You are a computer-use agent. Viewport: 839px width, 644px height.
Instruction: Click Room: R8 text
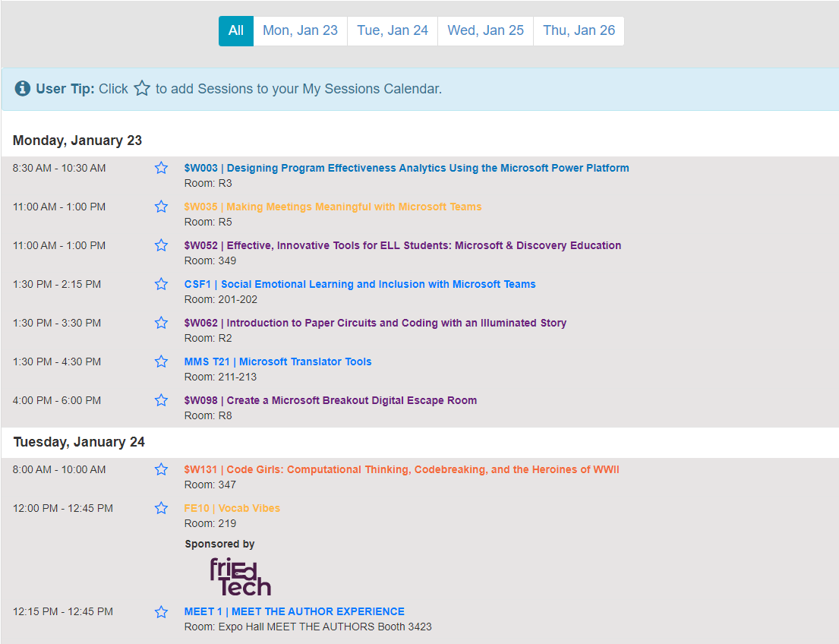point(208,415)
